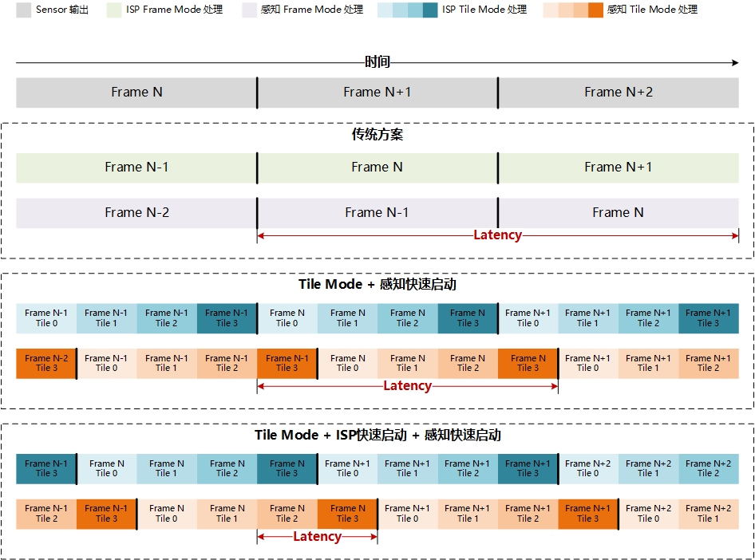Click the Tile Mode + ISP快速启动 + 感知快速启动 heading
755x560 pixels.
click(377, 436)
